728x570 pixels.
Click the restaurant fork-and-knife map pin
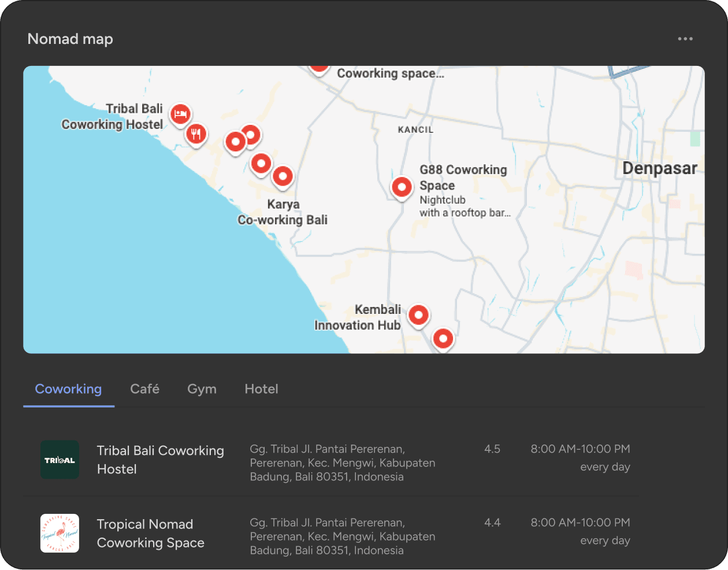pos(196,135)
